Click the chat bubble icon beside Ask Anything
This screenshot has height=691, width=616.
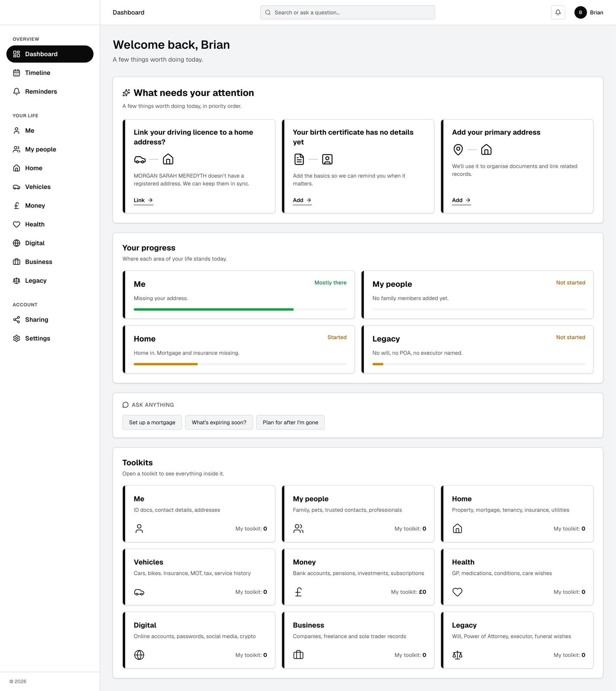(125, 405)
